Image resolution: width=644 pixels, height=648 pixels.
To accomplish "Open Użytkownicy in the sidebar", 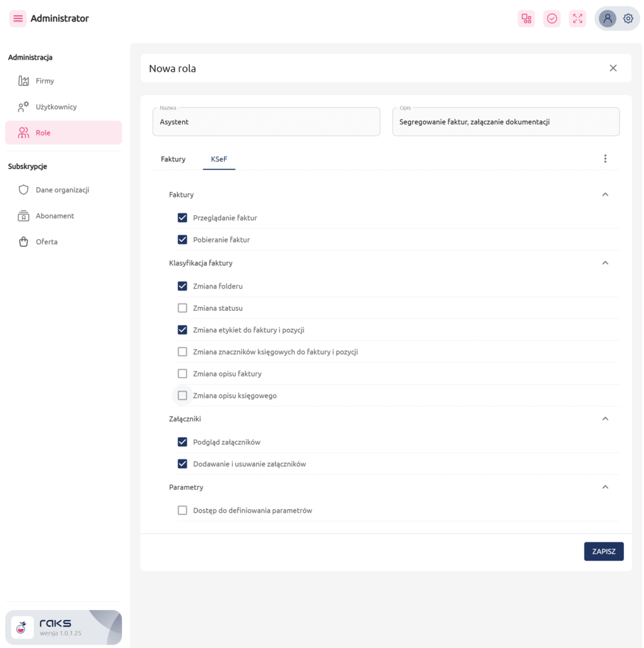I will point(56,107).
